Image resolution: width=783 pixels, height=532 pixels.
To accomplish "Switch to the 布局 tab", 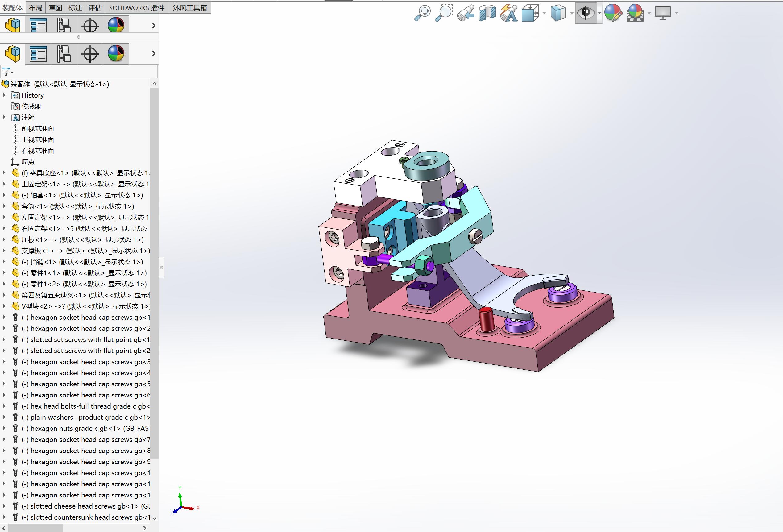I will pyautogui.click(x=36, y=8).
